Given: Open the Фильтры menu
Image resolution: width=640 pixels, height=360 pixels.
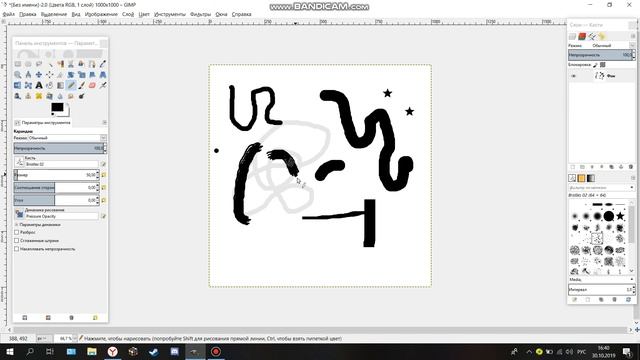Looking at the screenshot, I should [200, 14].
